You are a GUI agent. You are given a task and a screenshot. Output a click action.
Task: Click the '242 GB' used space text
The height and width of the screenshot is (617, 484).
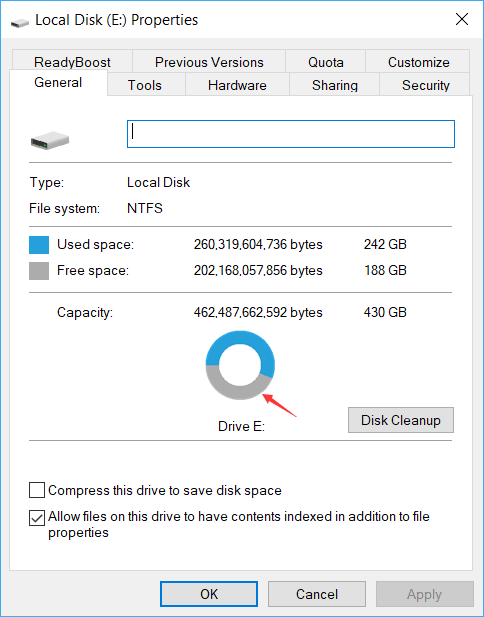click(385, 244)
